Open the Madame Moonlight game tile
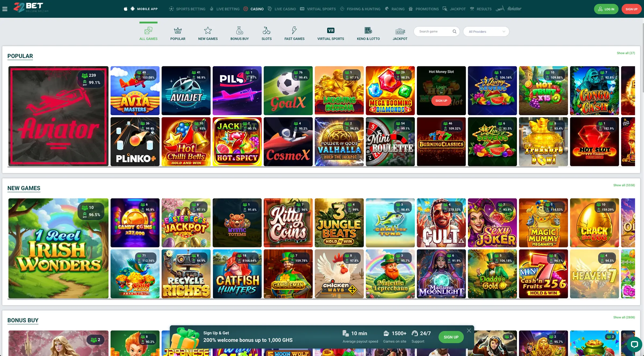 (441, 274)
